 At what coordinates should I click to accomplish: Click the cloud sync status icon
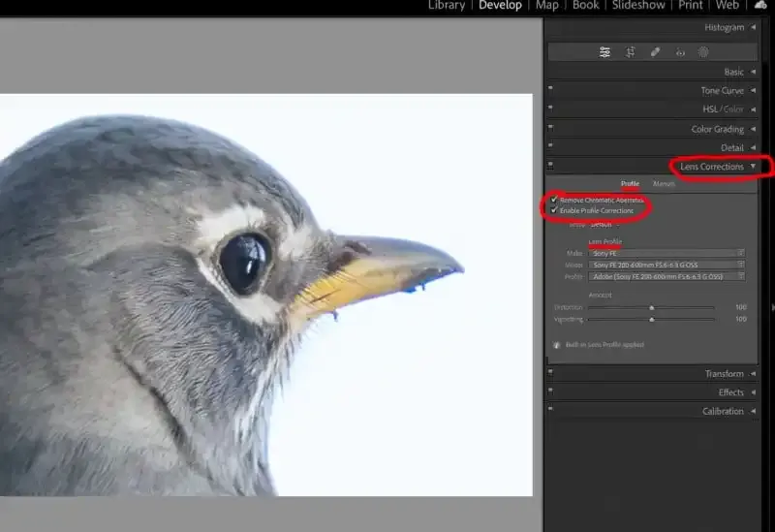click(760, 6)
